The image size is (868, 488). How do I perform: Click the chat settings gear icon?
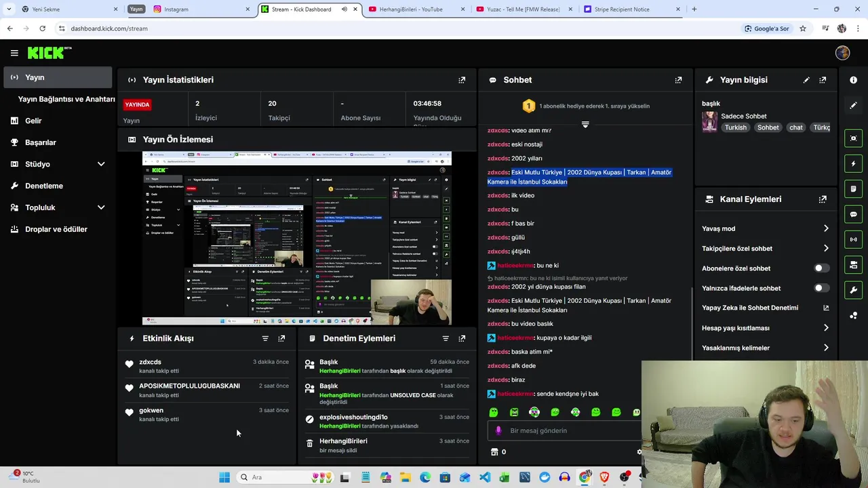638,452
